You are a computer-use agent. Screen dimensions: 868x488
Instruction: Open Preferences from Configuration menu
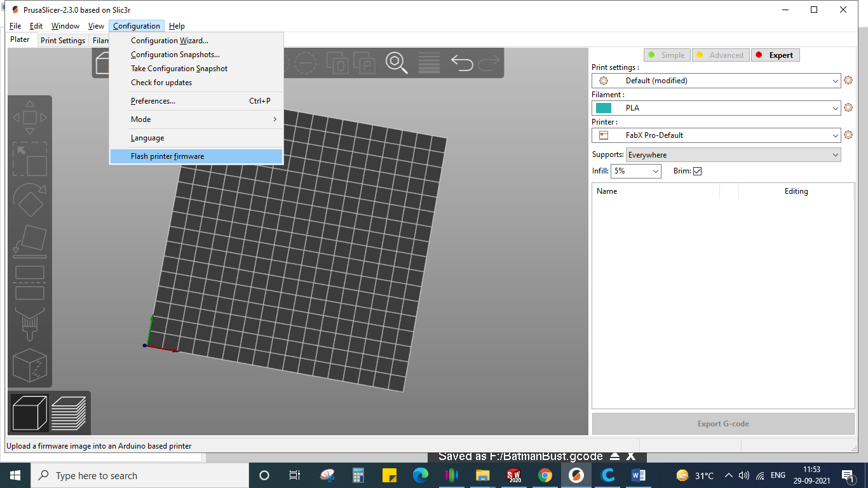click(196, 101)
